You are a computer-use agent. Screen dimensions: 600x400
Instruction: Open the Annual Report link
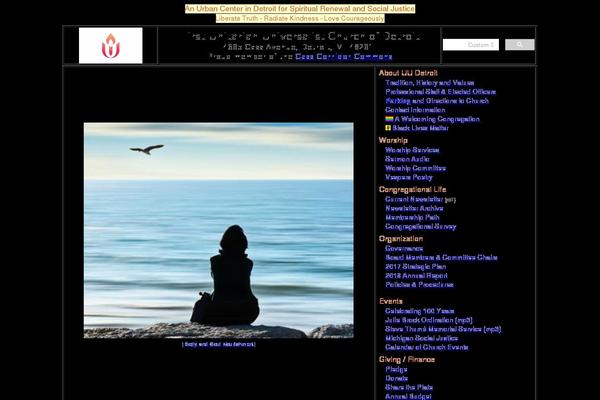(416, 276)
